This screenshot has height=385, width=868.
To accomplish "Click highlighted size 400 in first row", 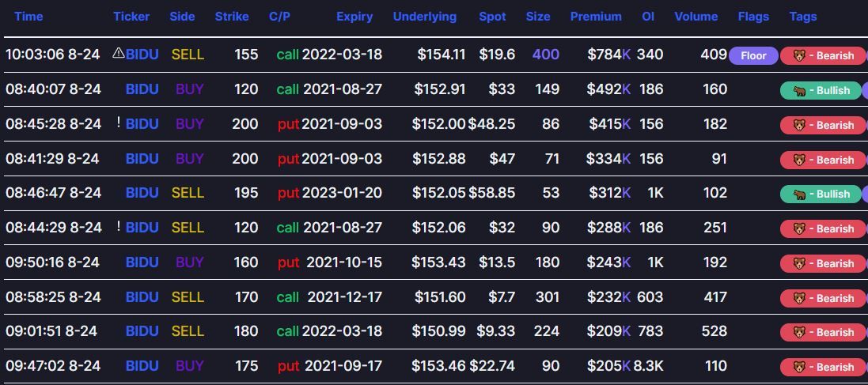I will pyautogui.click(x=546, y=55).
